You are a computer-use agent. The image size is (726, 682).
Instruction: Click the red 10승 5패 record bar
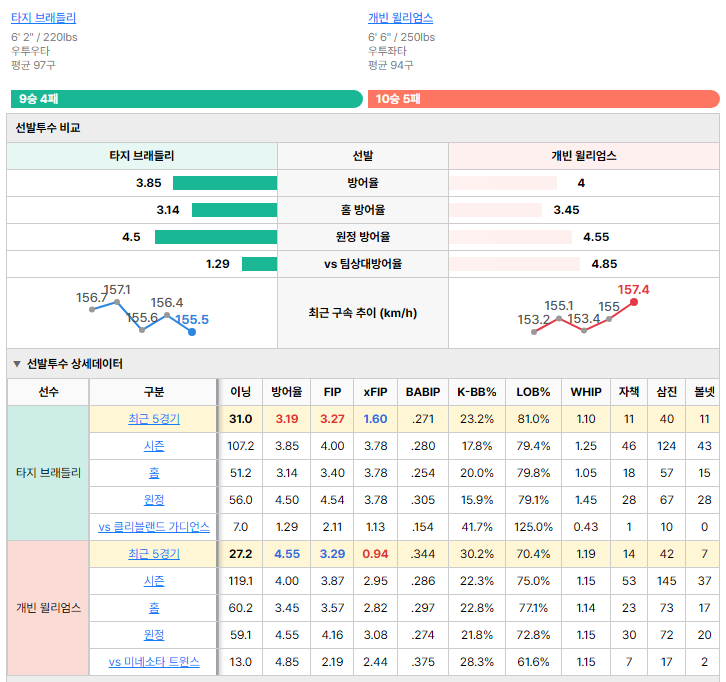[x=544, y=99]
